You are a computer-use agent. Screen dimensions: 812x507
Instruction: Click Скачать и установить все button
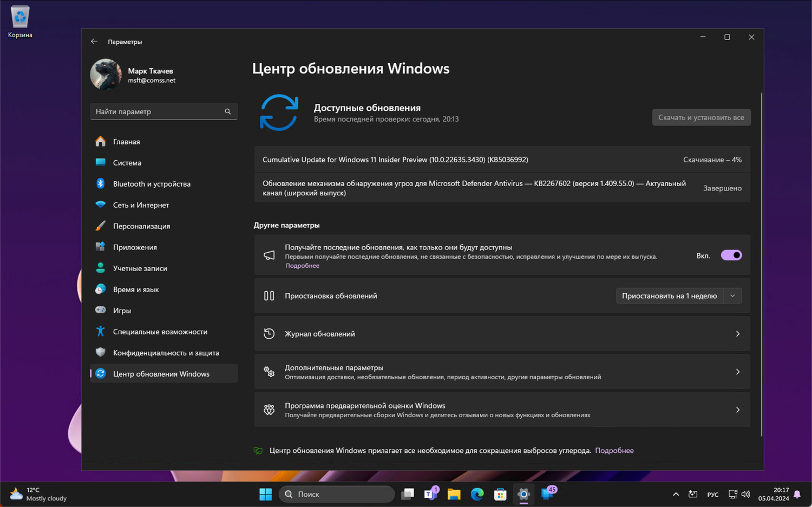[x=701, y=117]
